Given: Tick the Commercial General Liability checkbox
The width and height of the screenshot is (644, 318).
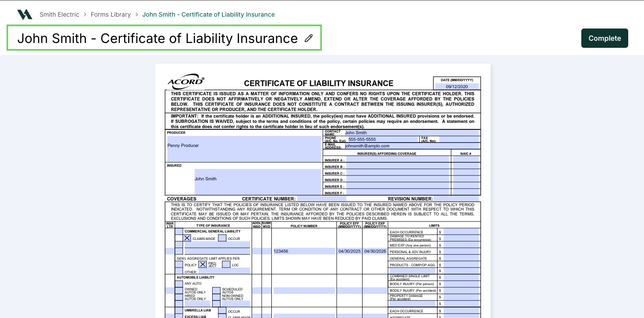Looking at the screenshot, I should click(x=179, y=231).
